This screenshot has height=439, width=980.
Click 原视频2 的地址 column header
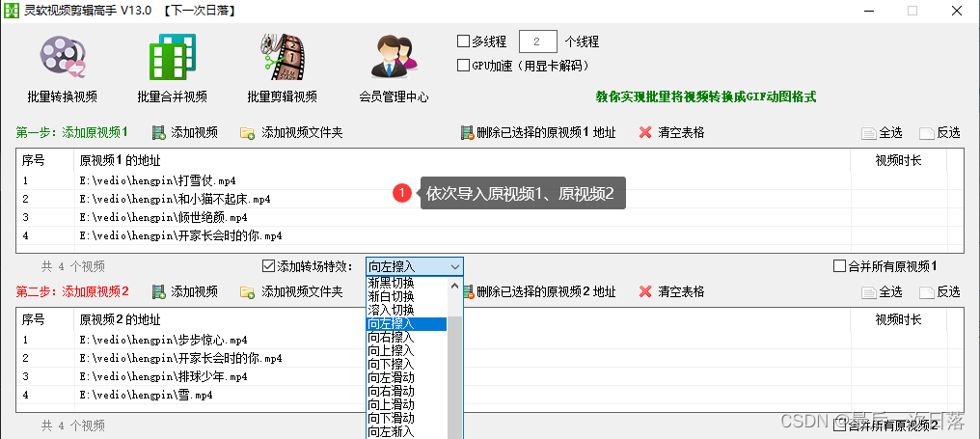click(462, 320)
